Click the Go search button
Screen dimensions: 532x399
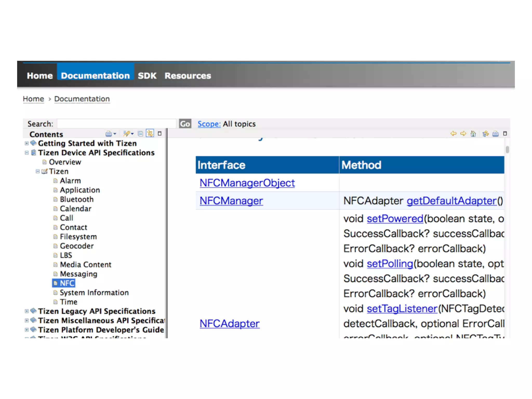(x=185, y=124)
